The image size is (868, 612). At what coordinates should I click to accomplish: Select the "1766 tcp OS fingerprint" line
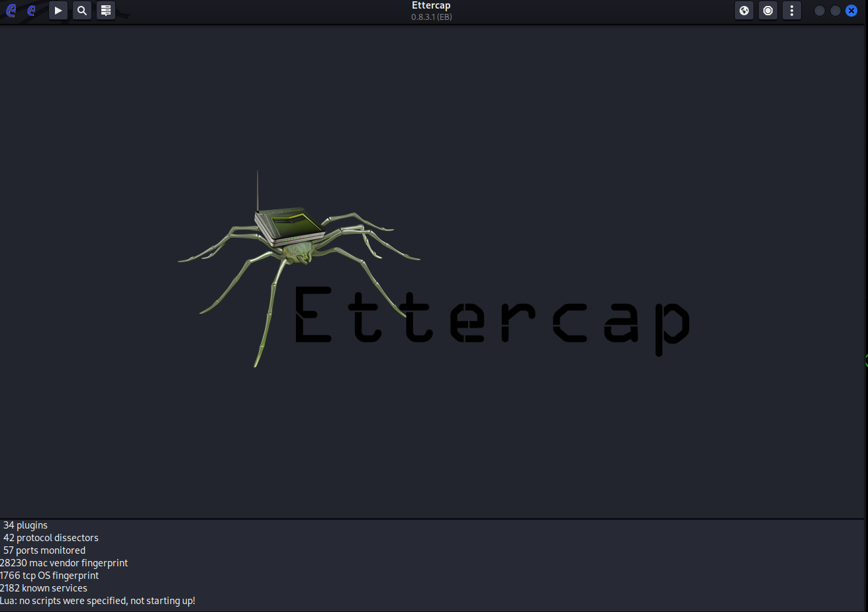click(x=49, y=576)
